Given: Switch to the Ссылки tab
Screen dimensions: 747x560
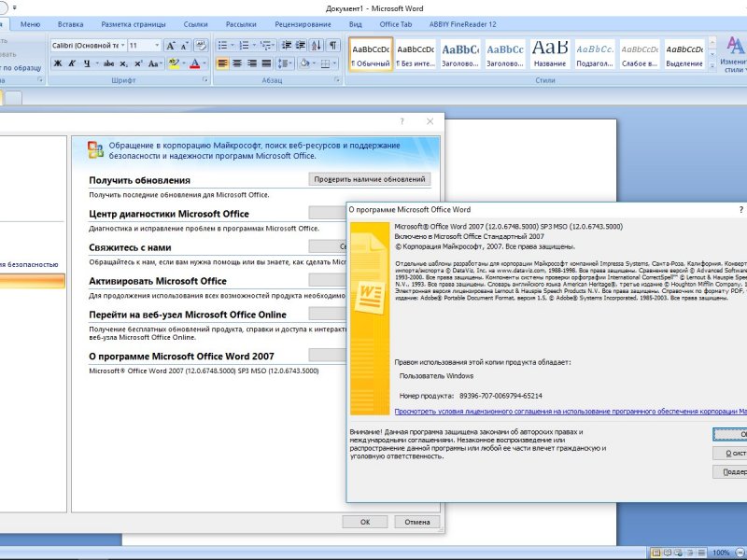Looking at the screenshot, I should (195, 24).
